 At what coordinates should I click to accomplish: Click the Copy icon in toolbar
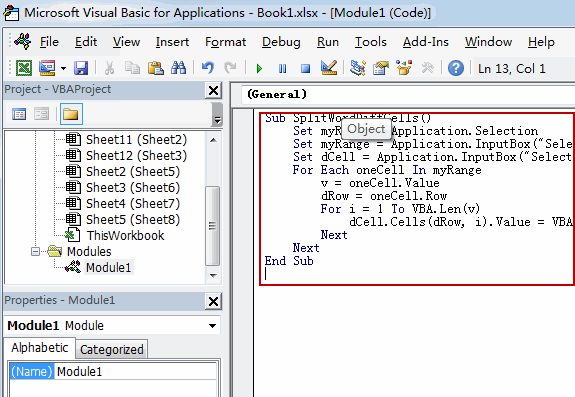click(132, 68)
